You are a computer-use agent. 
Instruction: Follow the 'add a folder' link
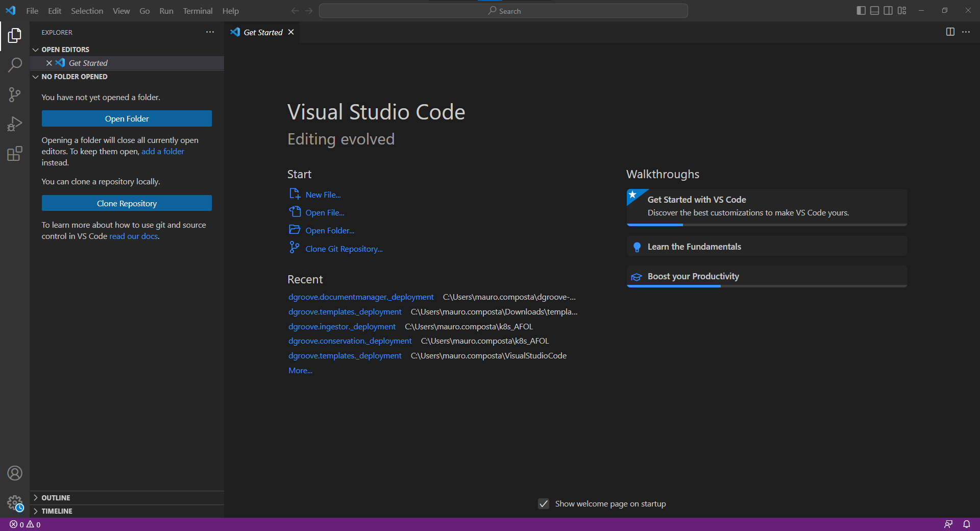pos(163,152)
